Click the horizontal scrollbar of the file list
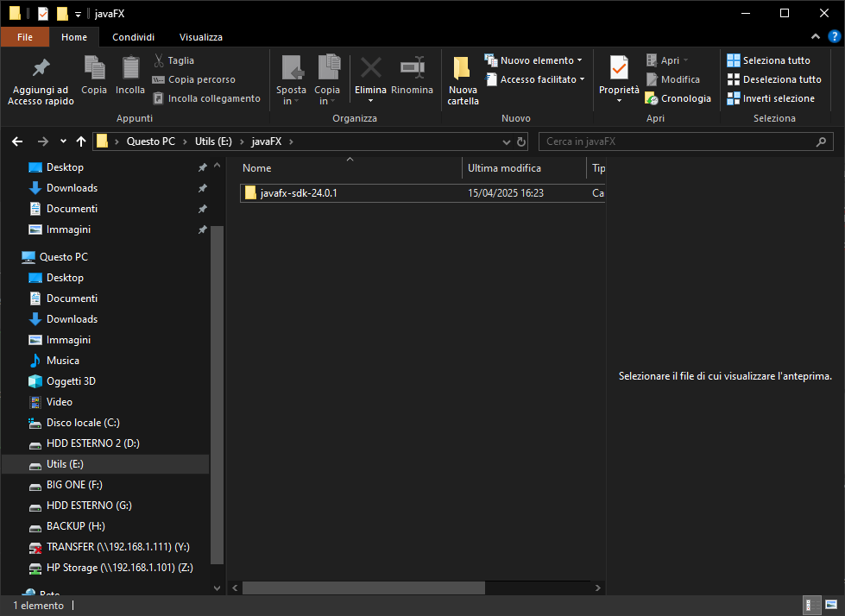This screenshot has height=616, width=845. [x=363, y=588]
